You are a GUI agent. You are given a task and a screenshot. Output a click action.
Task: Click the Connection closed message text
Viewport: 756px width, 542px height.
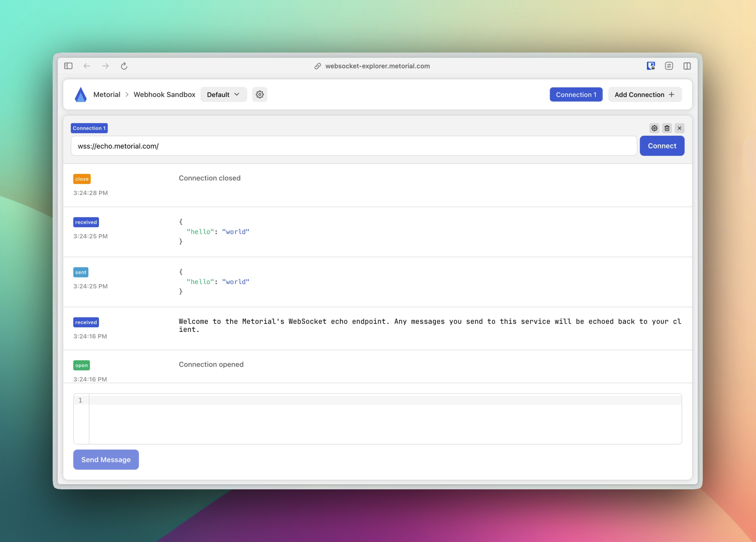(x=210, y=178)
